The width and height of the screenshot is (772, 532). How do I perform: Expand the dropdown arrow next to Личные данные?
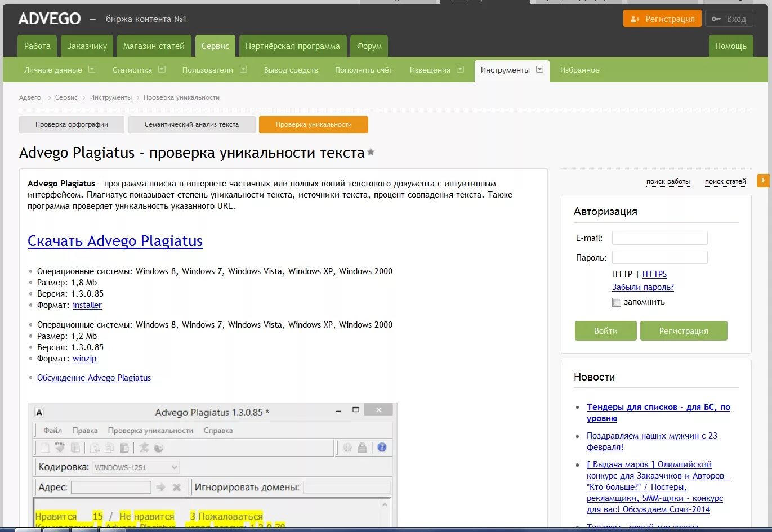92,69
